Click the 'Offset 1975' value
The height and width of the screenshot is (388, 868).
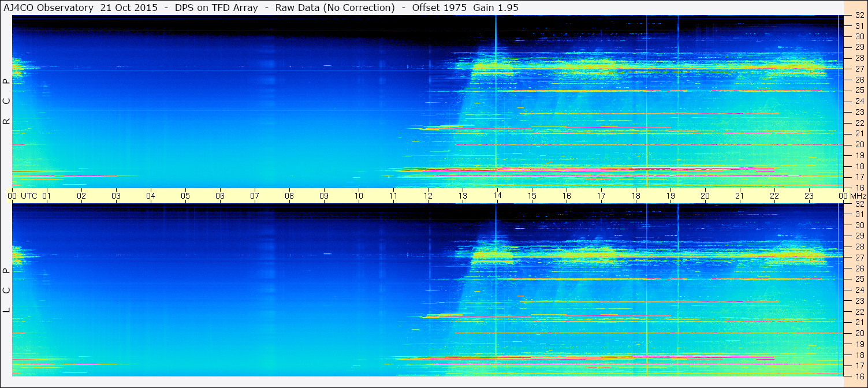[x=439, y=8]
